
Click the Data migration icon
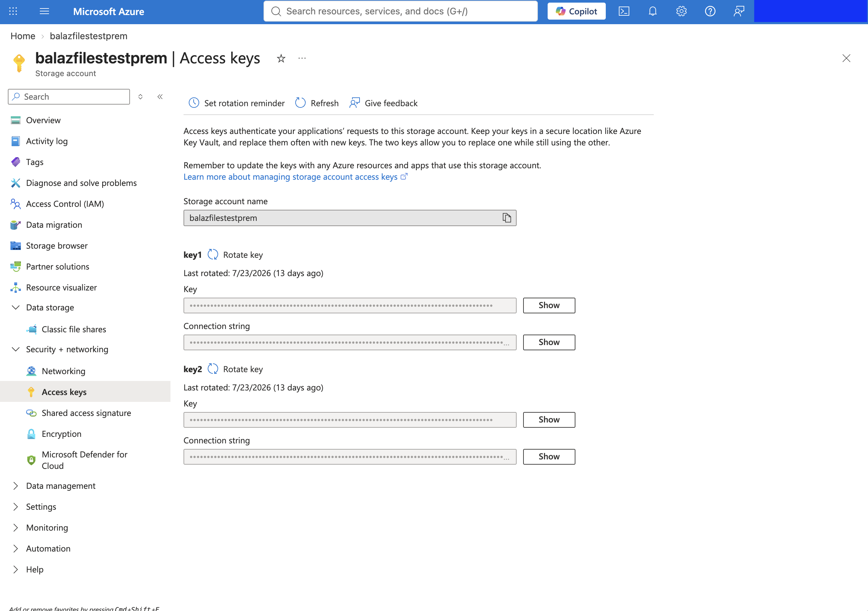pyautogui.click(x=15, y=225)
